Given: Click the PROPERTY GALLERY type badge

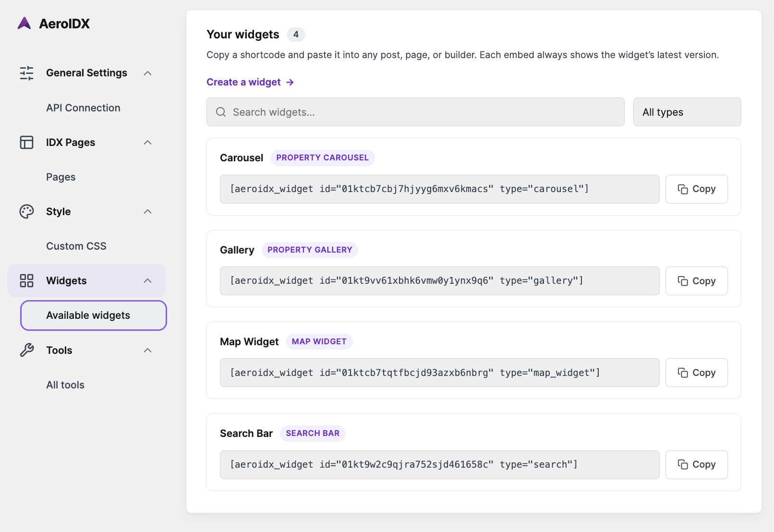Looking at the screenshot, I should (310, 250).
